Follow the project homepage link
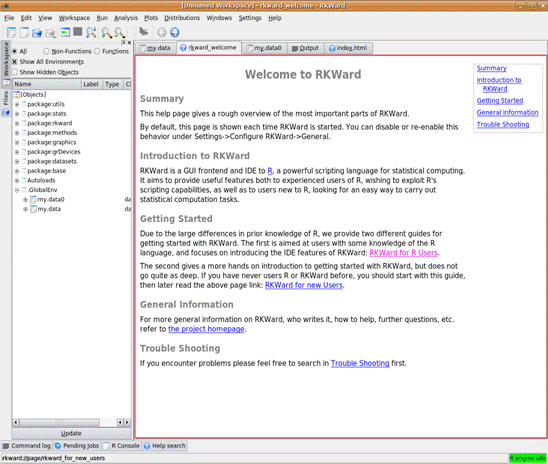This screenshot has width=548, height=464. [206, 329]
